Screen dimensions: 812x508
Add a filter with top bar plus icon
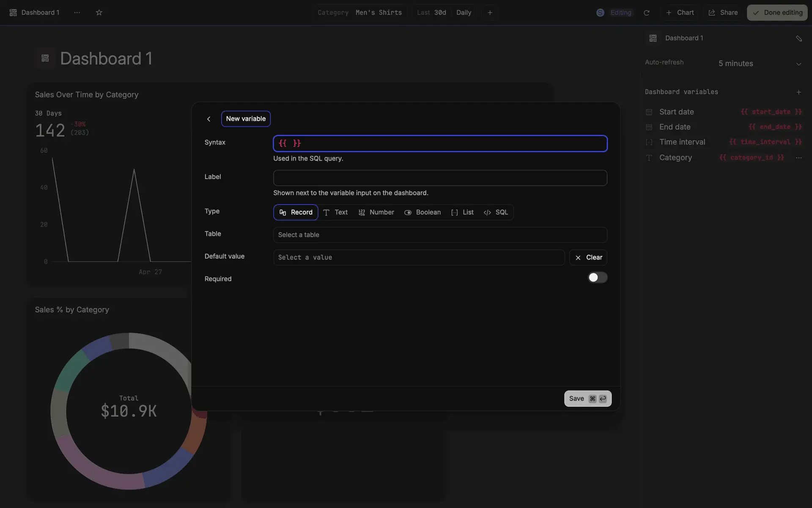(x=490, y=13)
